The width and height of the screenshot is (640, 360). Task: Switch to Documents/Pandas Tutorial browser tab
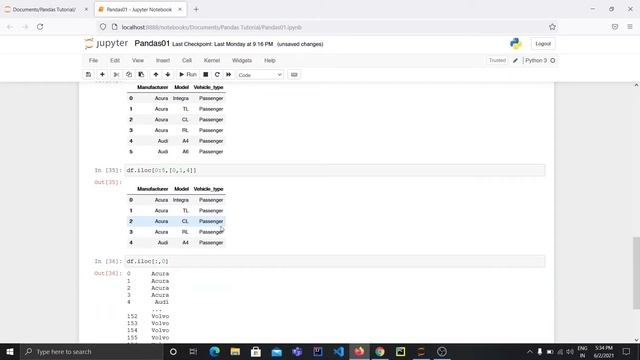coord(44,9)
